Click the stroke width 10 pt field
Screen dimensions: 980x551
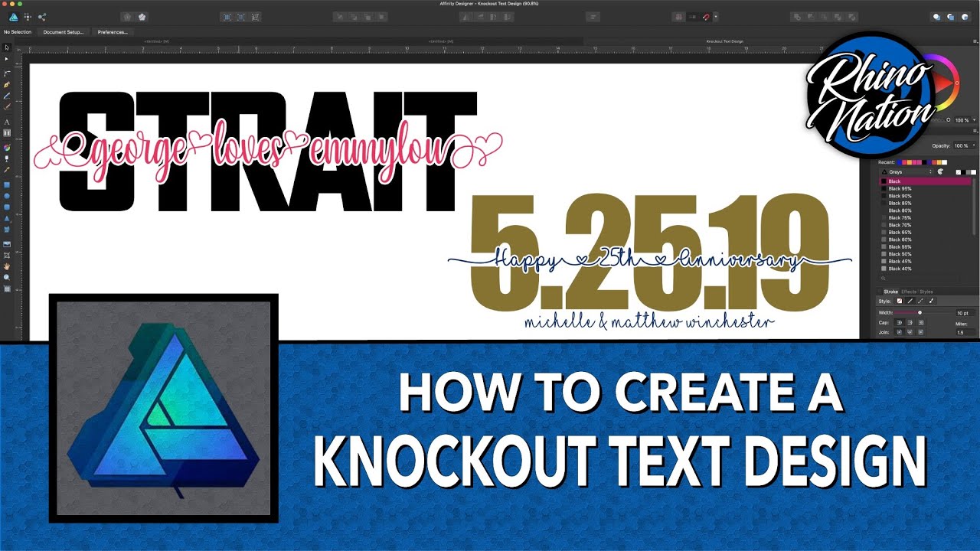965,313
